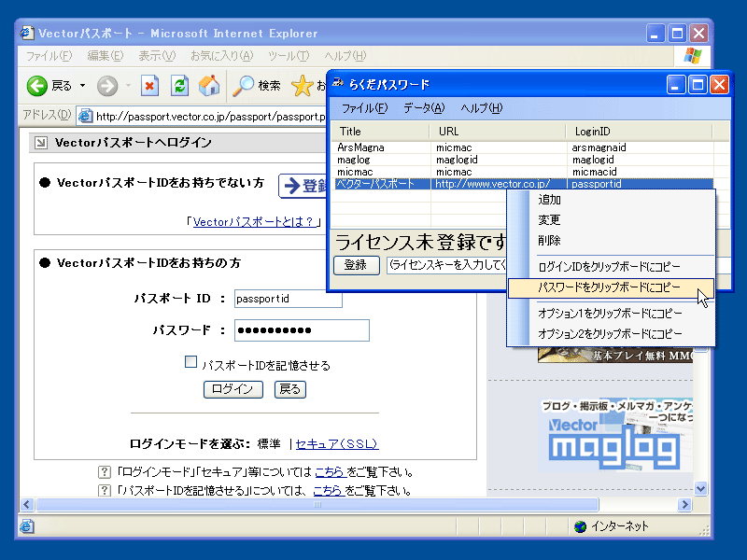Image resolution: width=747 pixels, height=560 pixels.
Task: Click the horizontal scrollbar right arrow
Action: [684, 504]
